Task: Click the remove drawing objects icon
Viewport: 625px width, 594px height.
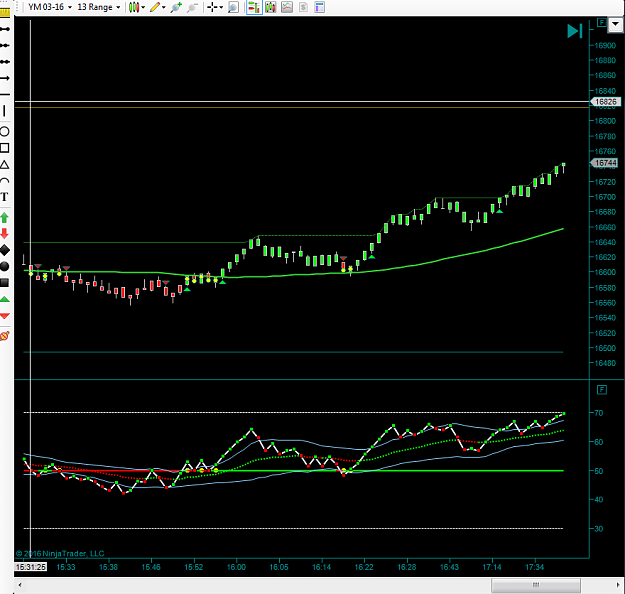Action: (x=5, y=336)
